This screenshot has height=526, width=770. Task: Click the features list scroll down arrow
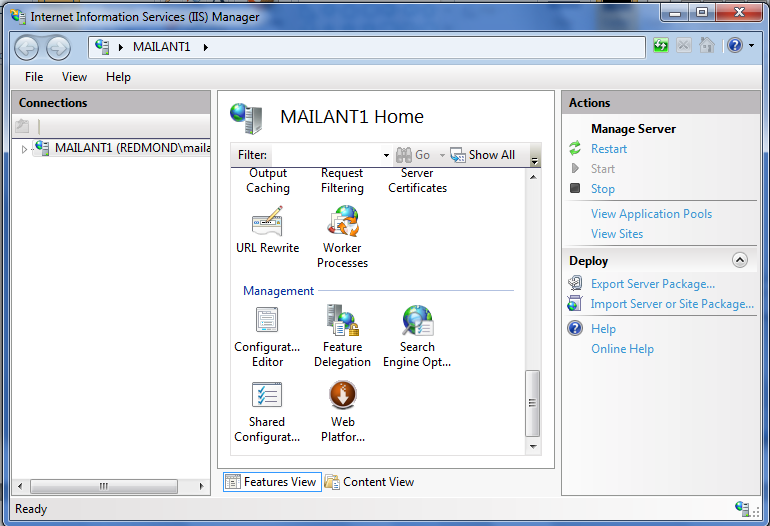point(533,446)
